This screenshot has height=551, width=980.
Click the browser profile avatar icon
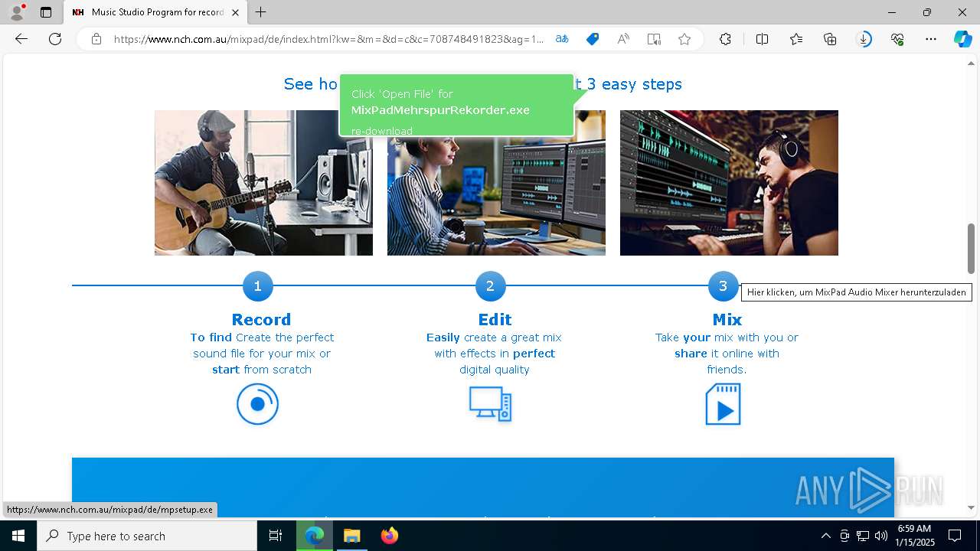(x=16, y=12)
